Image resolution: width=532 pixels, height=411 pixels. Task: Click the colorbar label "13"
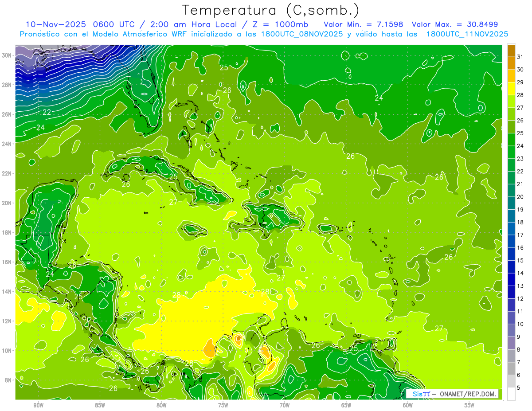520,286
